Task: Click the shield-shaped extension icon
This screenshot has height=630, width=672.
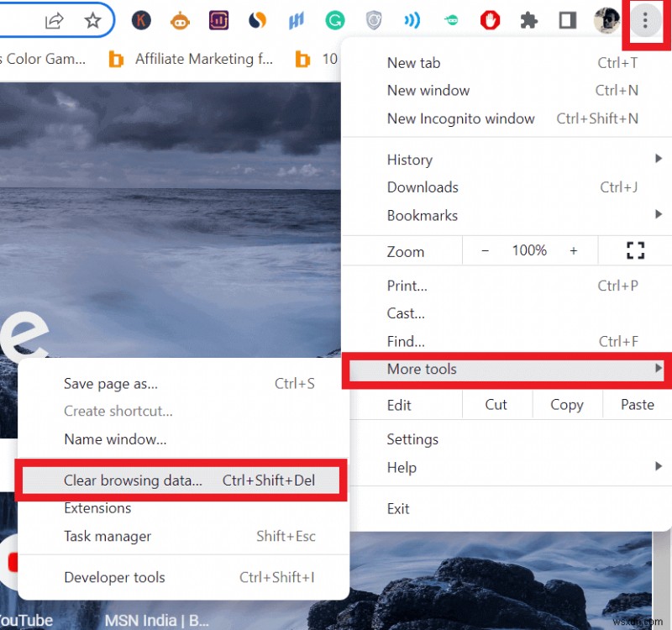Action: (x=372, y=21)
